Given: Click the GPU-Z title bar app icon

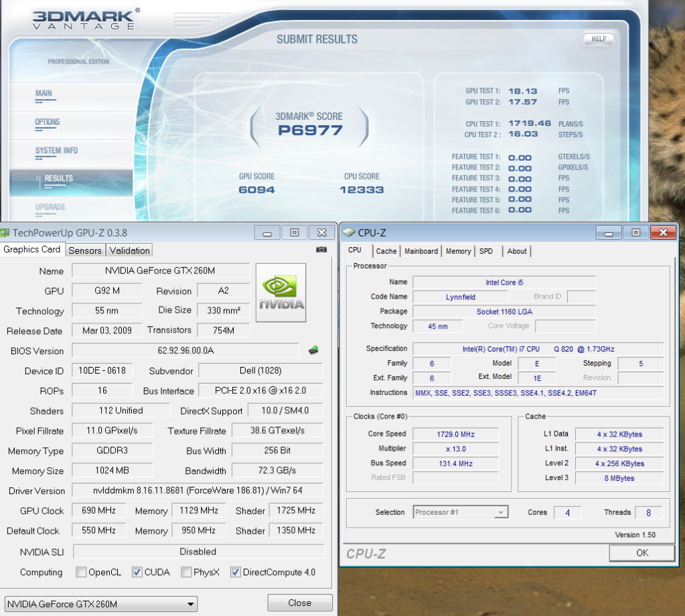Looking at the screenshot, I should coord(5,233).
